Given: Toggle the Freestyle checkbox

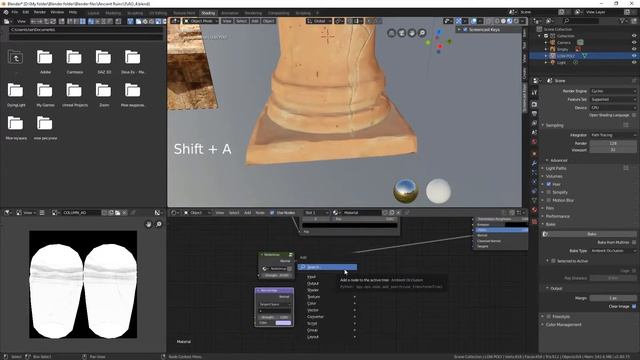Looking at the screenshot, I should 549,316.
